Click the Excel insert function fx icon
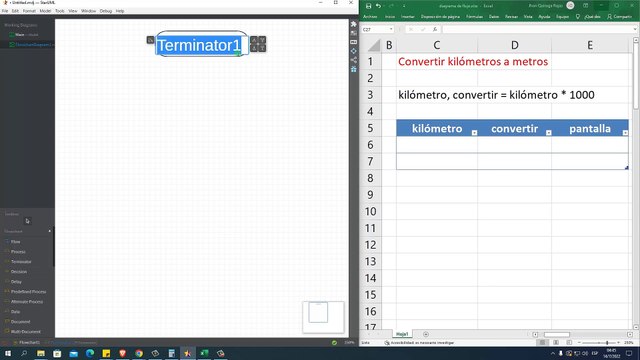The image size is (640, 360). (435, 29)
